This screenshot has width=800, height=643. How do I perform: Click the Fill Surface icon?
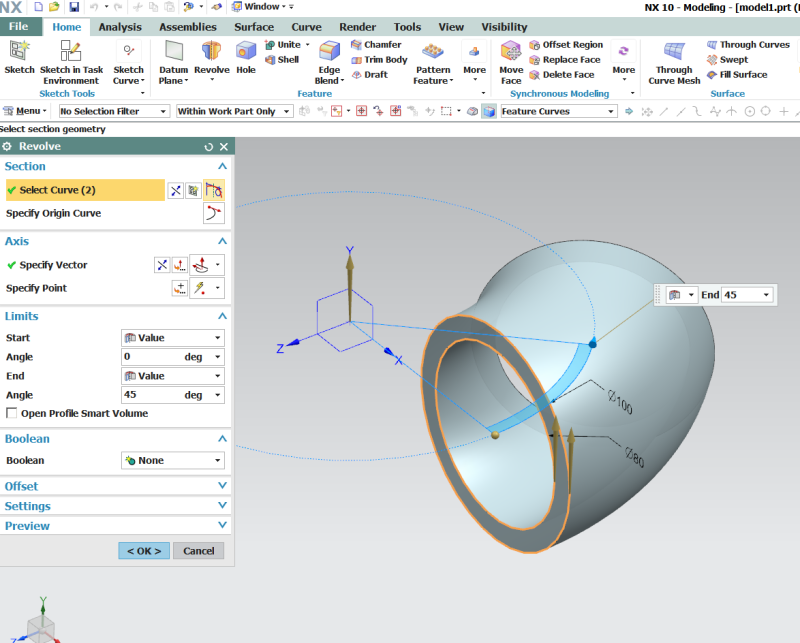tap(712, 75)
